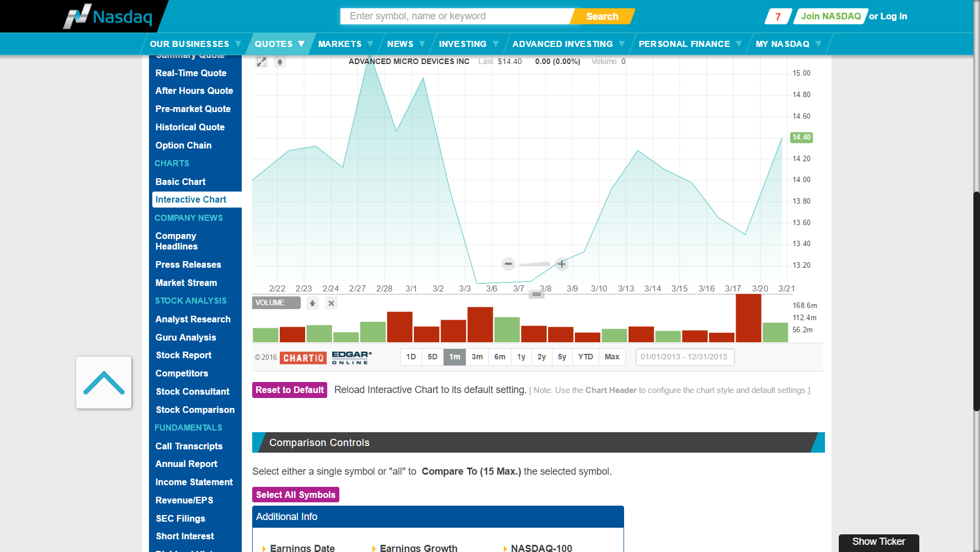The width and height of the screenshot is (980, 552).
Task: Click the chart header dropdown arrow icon
Action: (x=280, y=62)
